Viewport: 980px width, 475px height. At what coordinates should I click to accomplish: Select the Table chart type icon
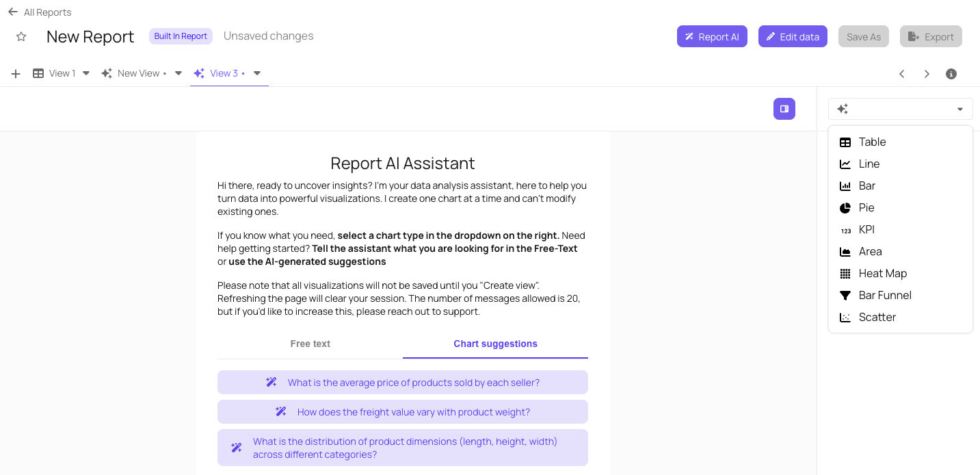[846, 142]
